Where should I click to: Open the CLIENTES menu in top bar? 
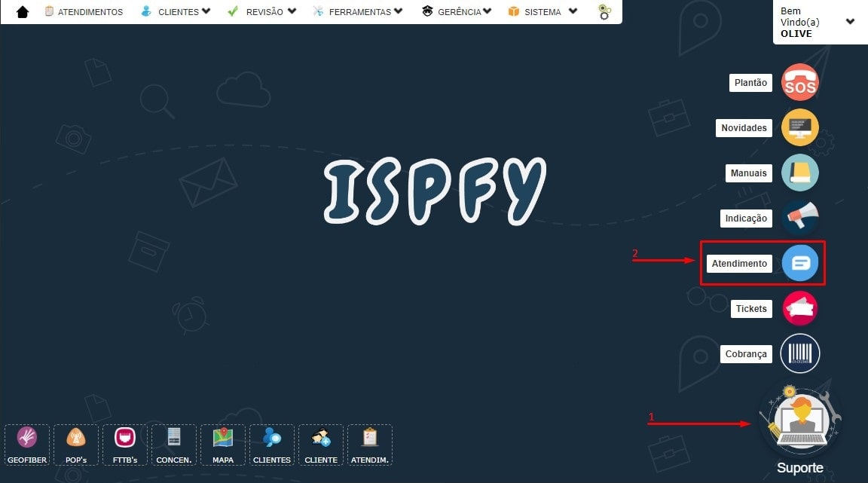click(x=176, y=11)
